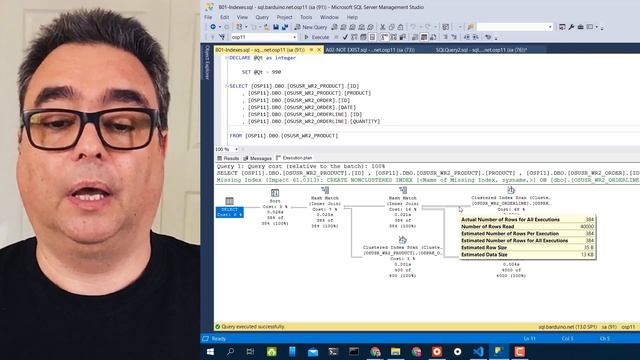
Task: Click the taskbar Search magnifier icon
Action: tap(230, 351)
